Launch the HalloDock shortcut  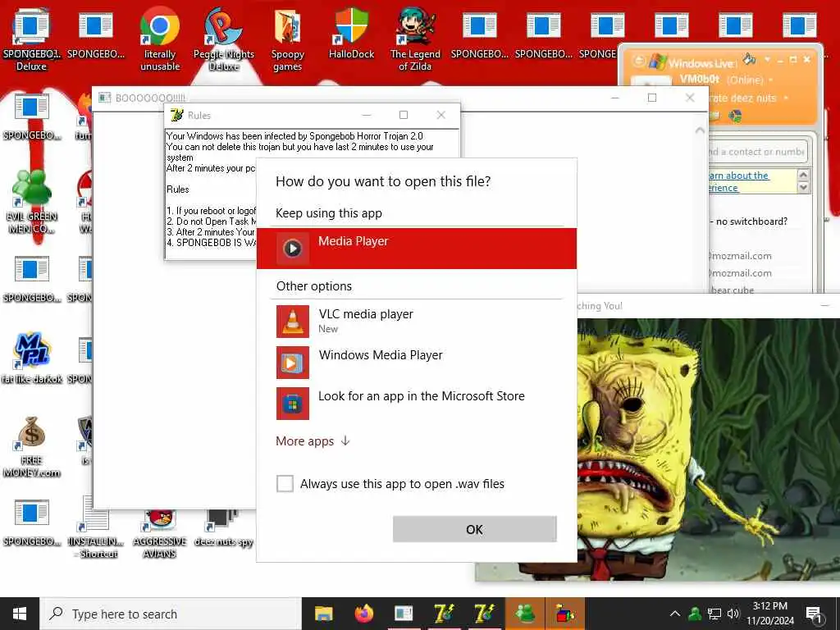click(351, 34)
